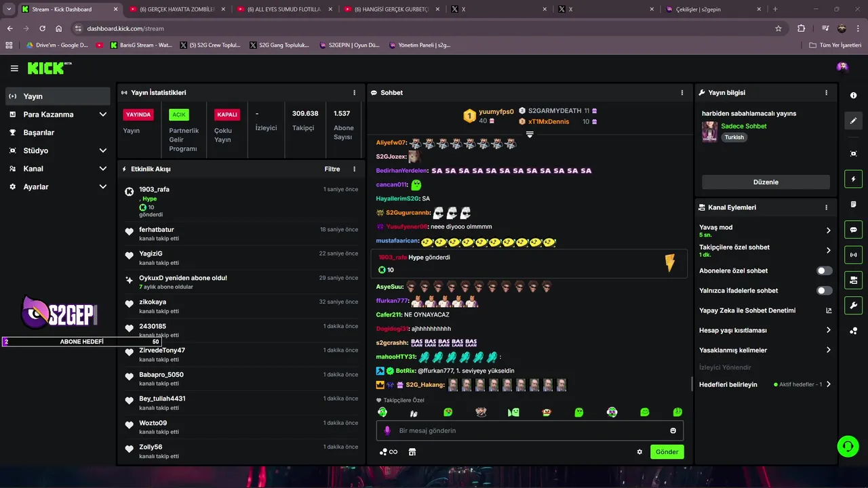Collapse chat leaderboard with the down arrow
868x488 pixels.
[x=530, y=134]
